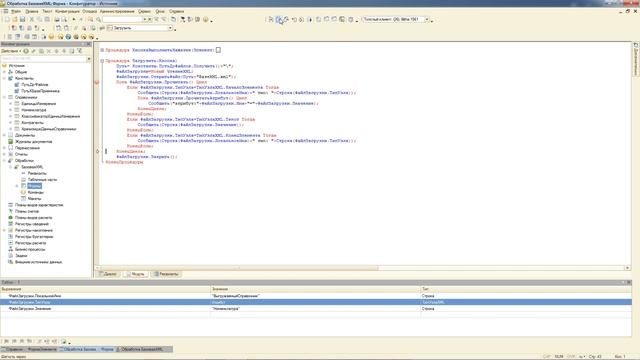Image resolution: width=640 pixels, height=360 pixels.
Task: Expand the Документы tree node
Action: 4,135
